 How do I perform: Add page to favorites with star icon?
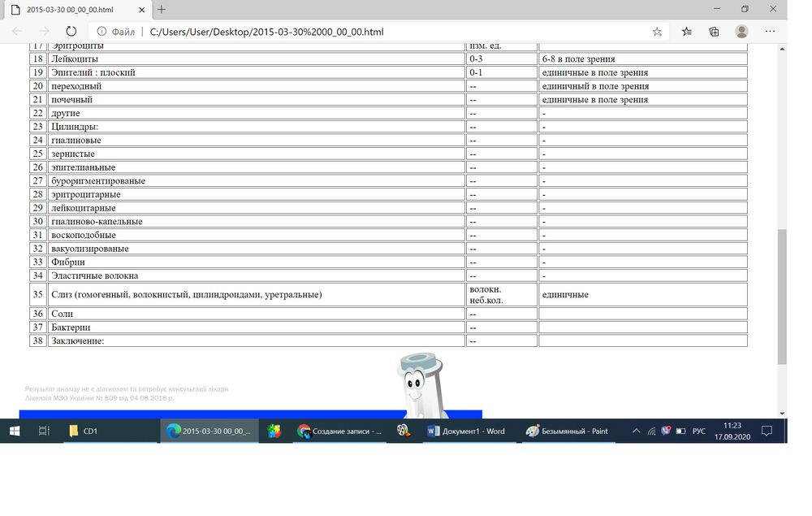click(657, 32)
